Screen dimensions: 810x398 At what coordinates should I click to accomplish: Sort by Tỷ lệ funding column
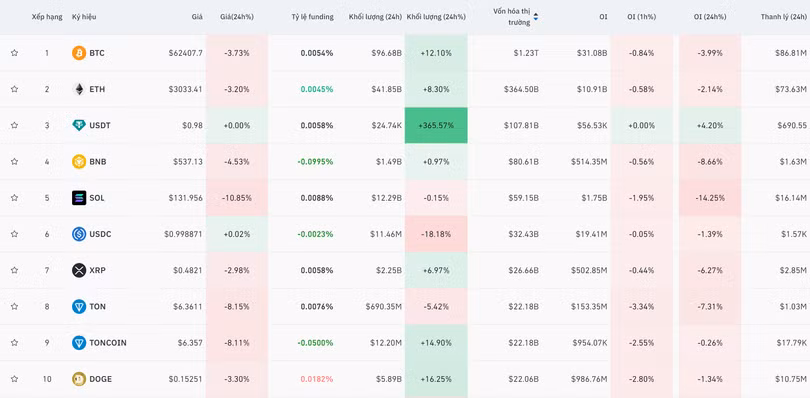312,17
